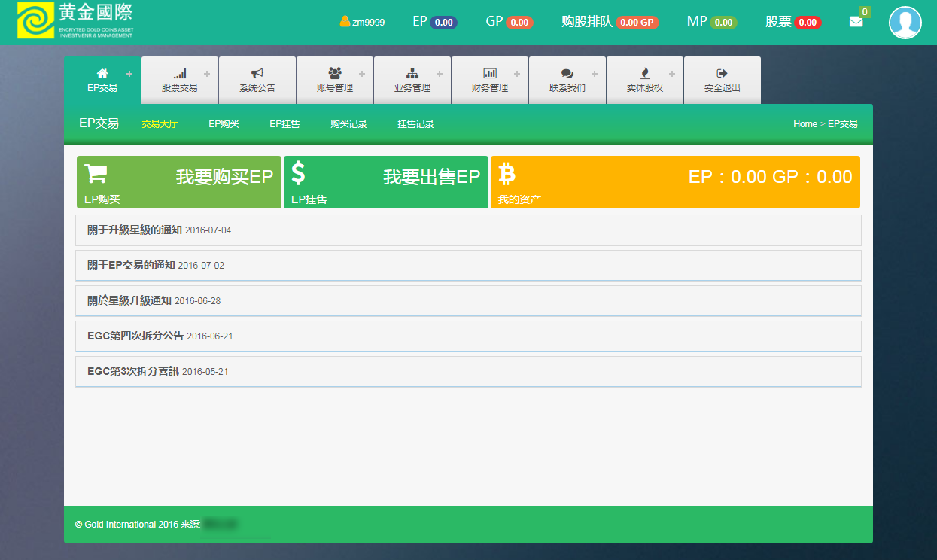Click the bitcoin 我的资产 icon

(x=507, y=174)
